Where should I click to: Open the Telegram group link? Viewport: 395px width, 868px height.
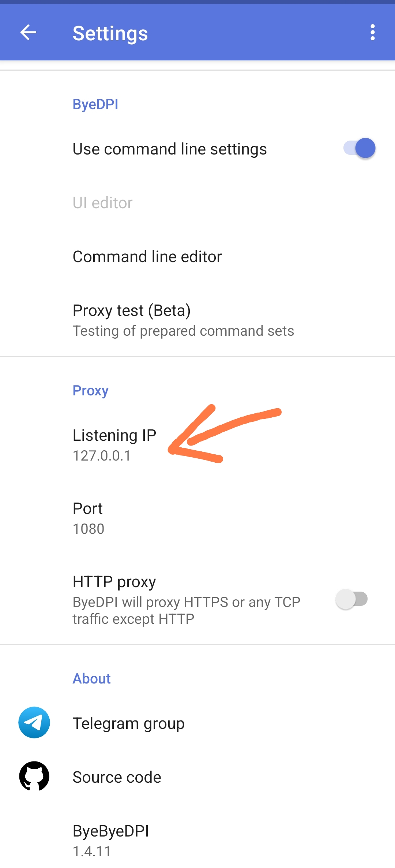[128, 723]
